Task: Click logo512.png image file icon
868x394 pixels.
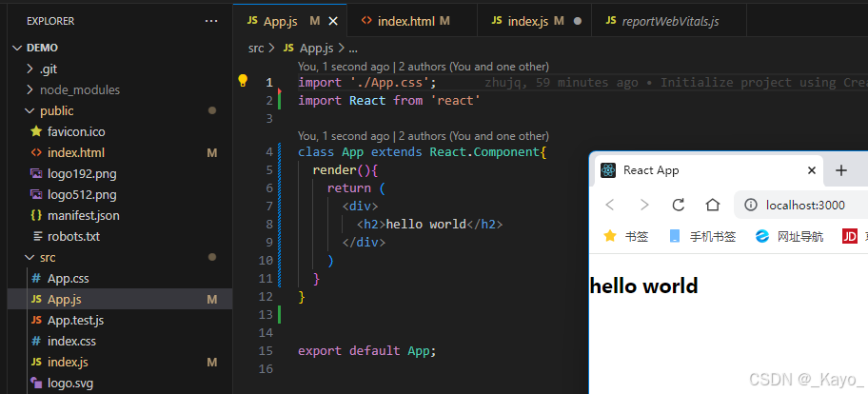Action: coord(36,195)
